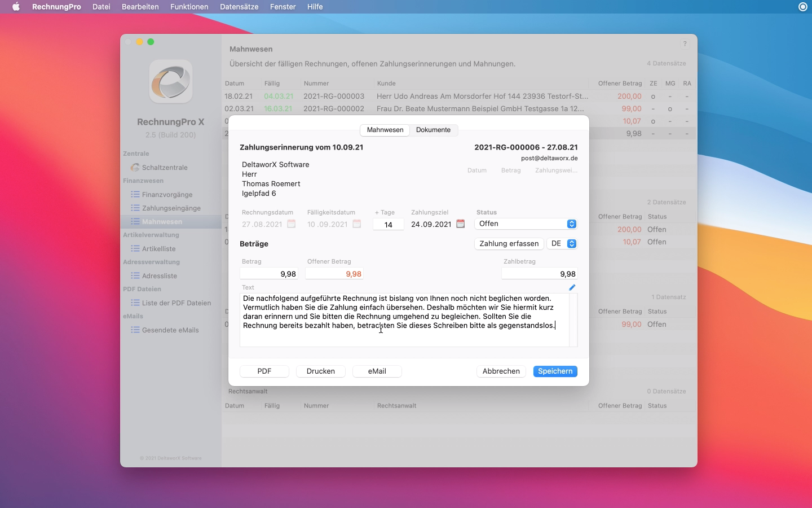The height and width of the screenshot is (508, 812).
Task: Click the Apple menu icon
Action: (16, 7)
